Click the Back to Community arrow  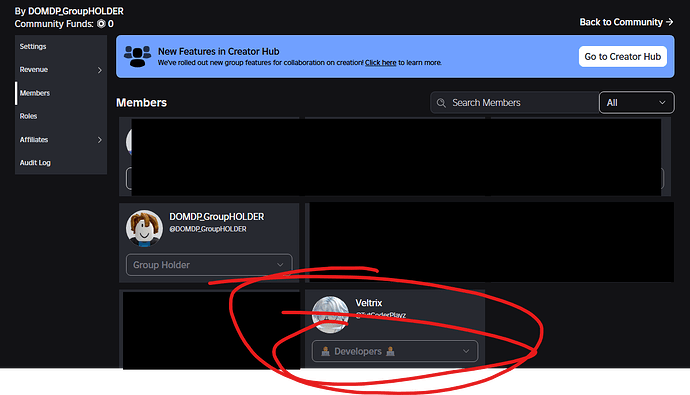click(x=669, y=22)
